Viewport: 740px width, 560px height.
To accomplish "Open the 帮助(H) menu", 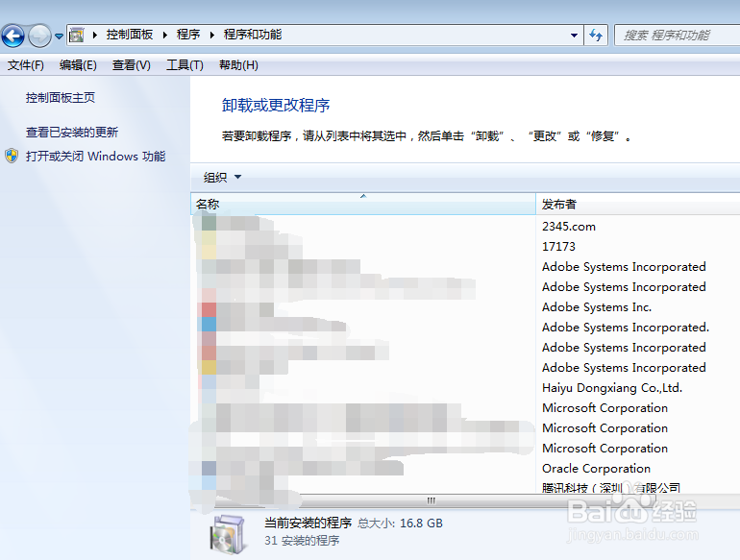I will tap(238, 65).
